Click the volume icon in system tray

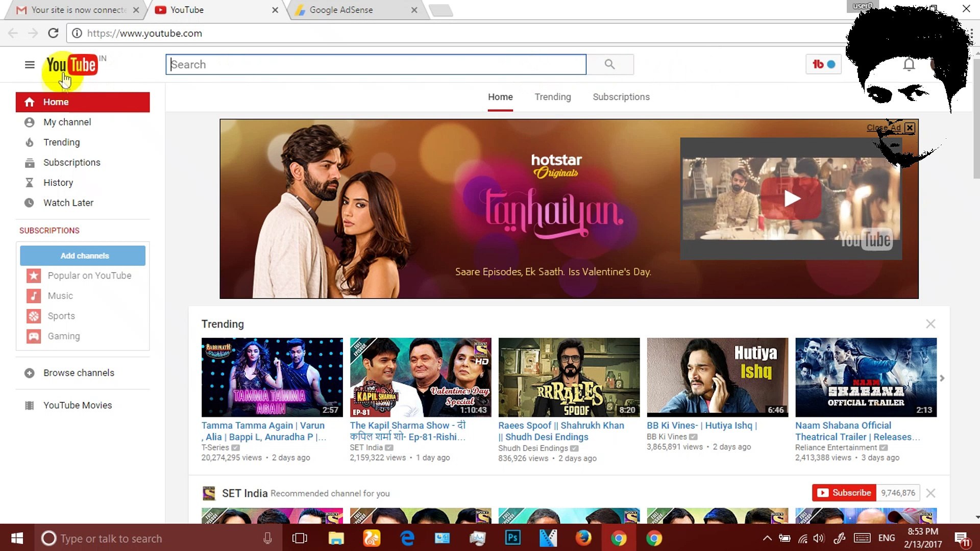(x=819, y=538)
